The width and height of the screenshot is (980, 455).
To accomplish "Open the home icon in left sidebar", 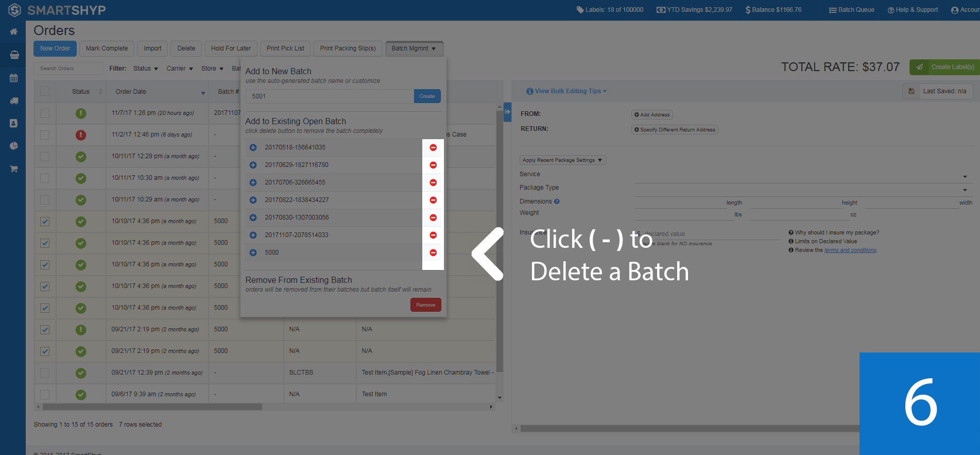I will tap(14, 32).
